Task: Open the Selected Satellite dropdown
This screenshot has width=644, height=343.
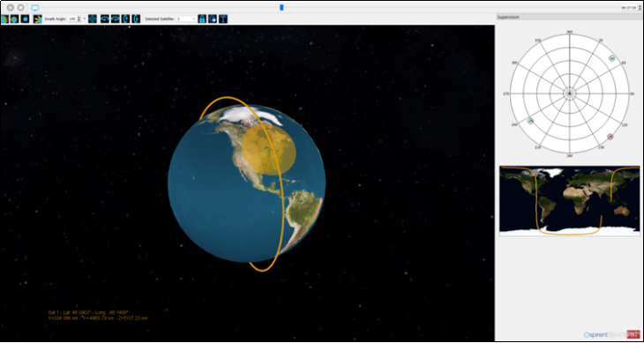Action: pos(187,19)
